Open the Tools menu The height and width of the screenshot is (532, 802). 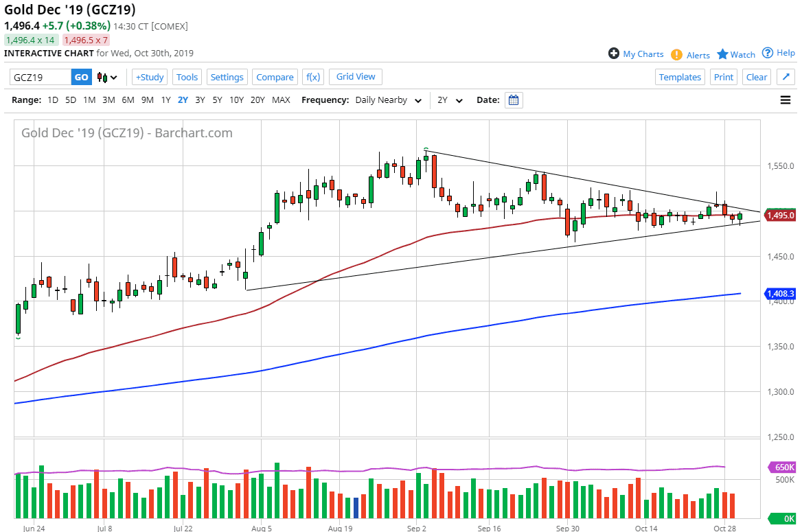[187, 77]
